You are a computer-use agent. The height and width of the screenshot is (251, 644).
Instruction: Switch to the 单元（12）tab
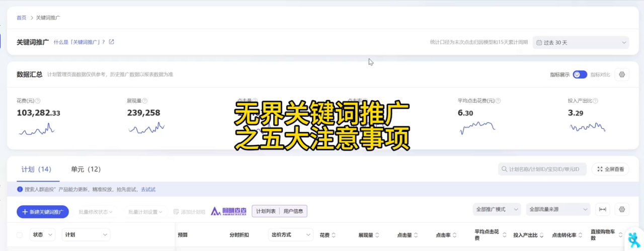coord(86,169)
